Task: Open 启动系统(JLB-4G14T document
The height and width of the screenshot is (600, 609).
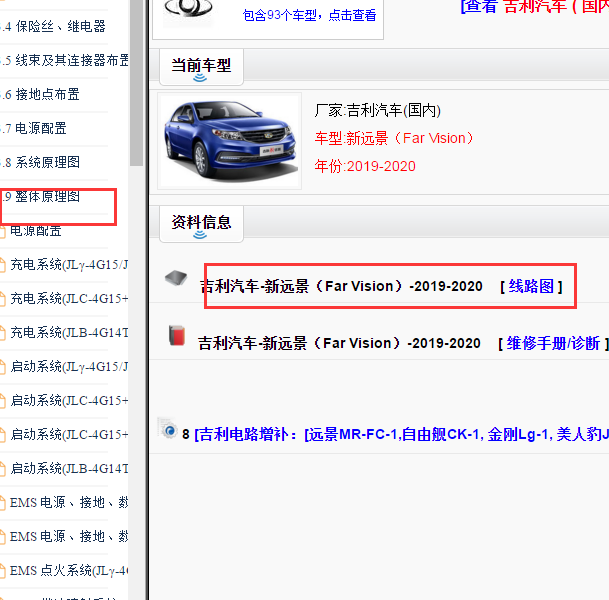Action: (69, 469)
